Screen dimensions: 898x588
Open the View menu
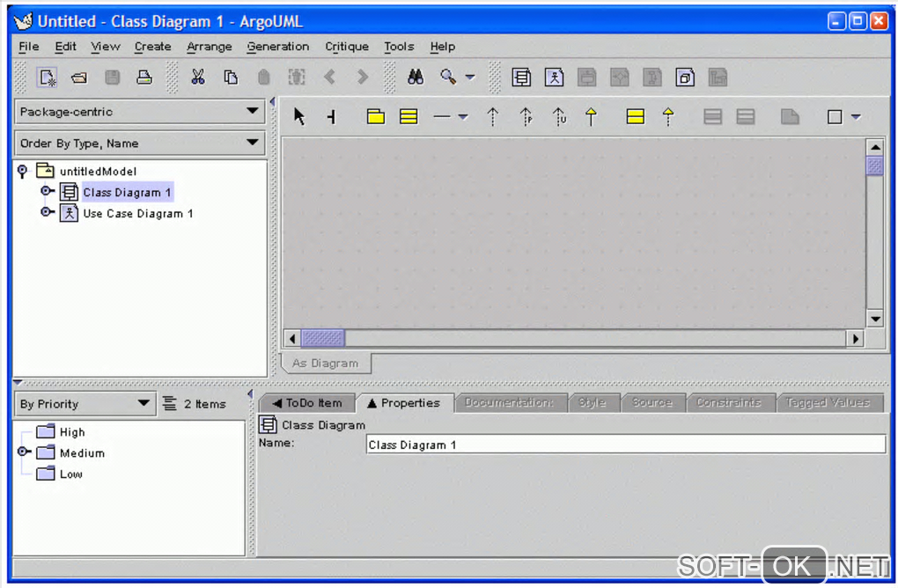click(x=106, y=47)
